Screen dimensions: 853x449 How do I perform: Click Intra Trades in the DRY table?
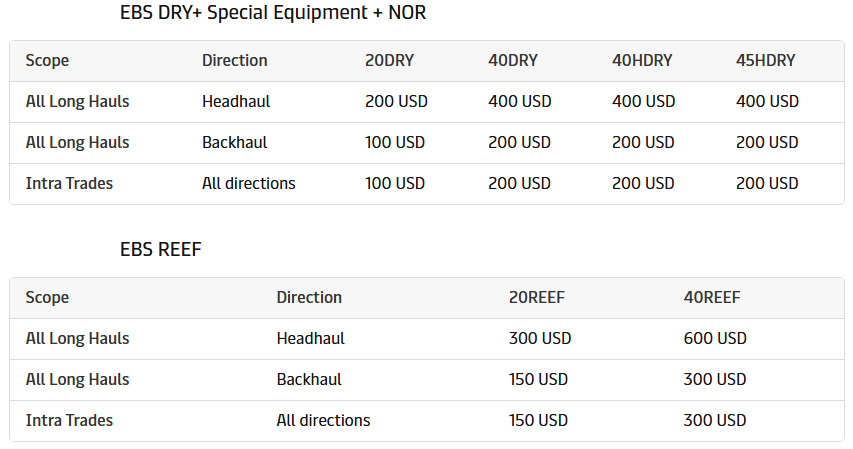69,184
